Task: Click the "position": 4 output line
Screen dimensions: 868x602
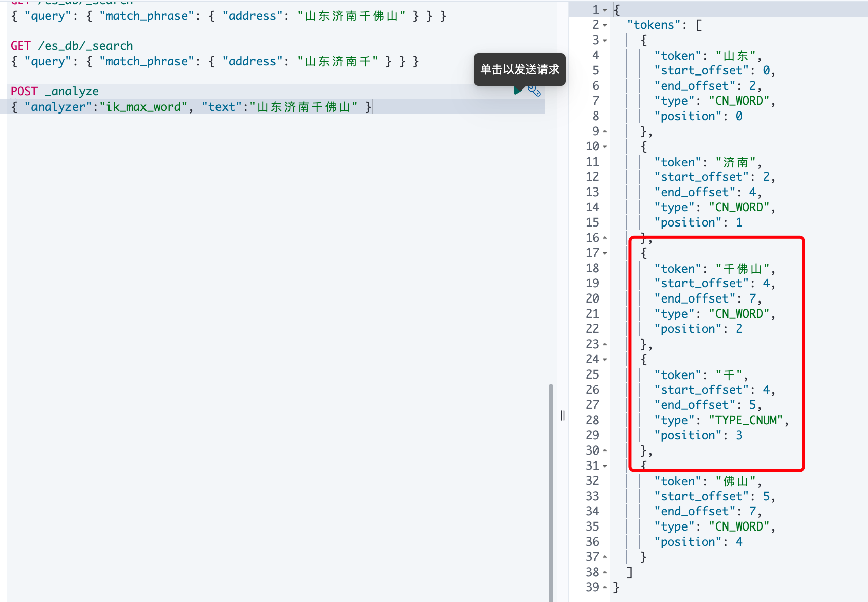Action: pyautogui.click(x=698, y=542)
